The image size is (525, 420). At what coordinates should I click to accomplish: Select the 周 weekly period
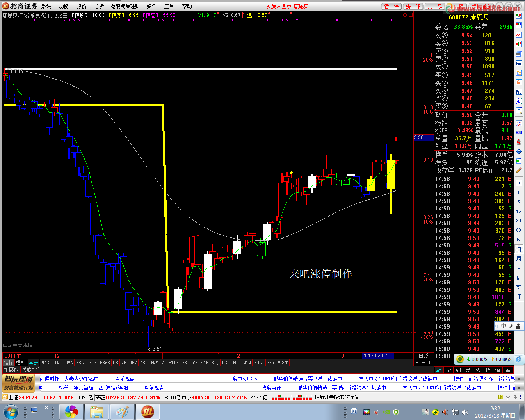519,259
